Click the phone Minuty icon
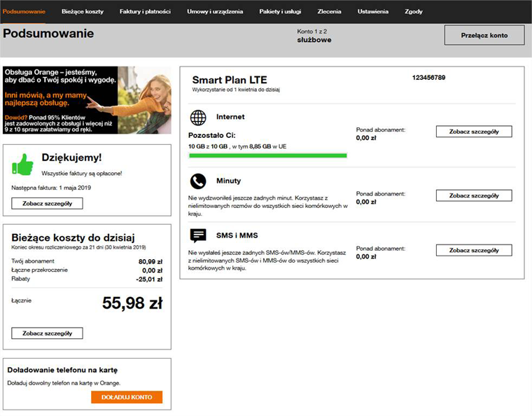The width and height of the screenshot is (532, 416). pos(198,182)
